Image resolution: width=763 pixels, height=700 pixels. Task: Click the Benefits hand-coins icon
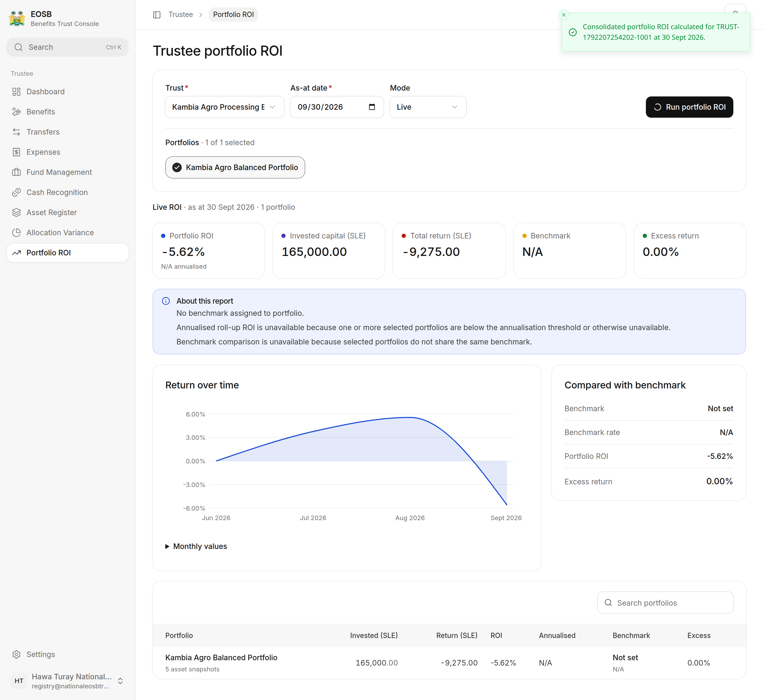[x=16, y=112]
